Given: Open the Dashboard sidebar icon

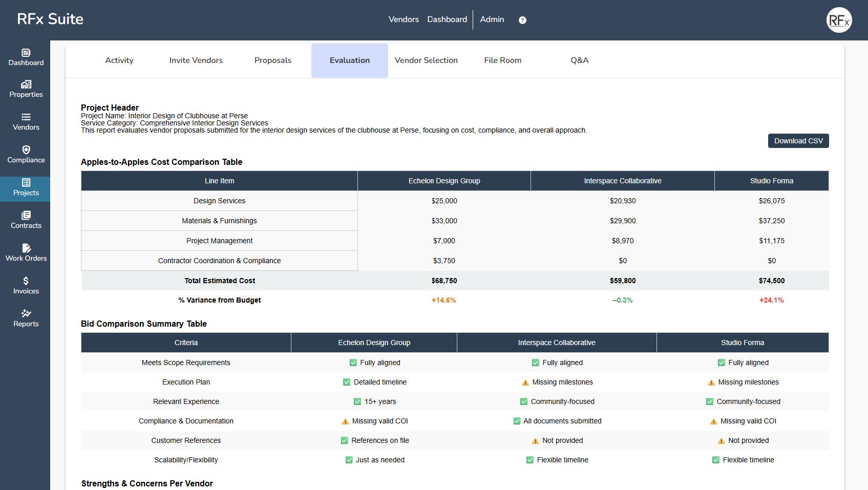Looking at the screenshot, I should pos(26,53).
